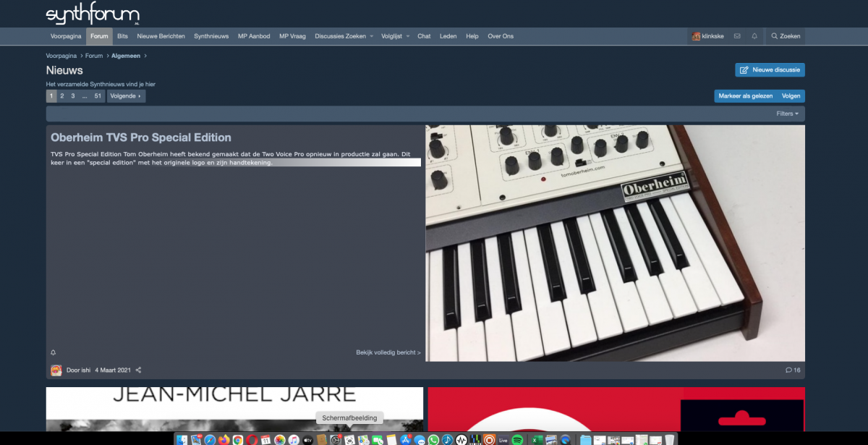Go to the Volgende page
Screen dimensions: 868x445
pos(126,96)
